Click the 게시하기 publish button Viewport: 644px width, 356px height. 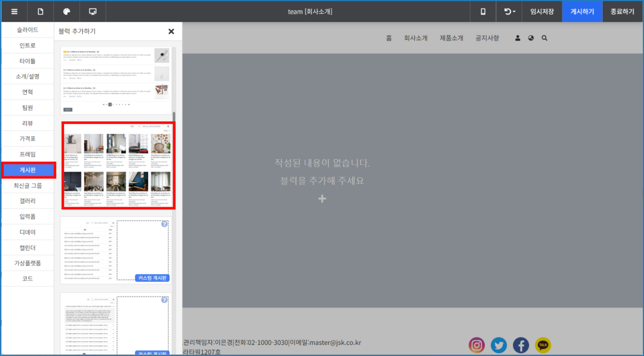pyautogui.click(x=582, y=11)
